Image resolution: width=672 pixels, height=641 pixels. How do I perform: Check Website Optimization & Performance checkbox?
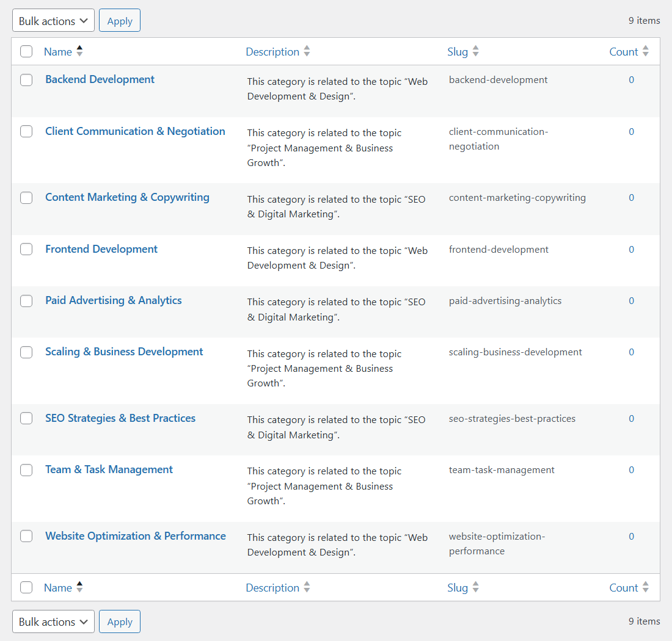pos(26,536)
